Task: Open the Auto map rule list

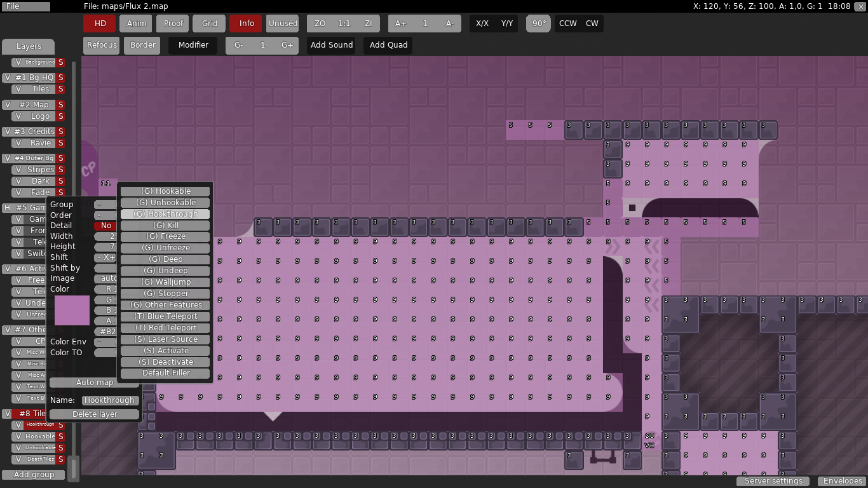Action: (94, 383)
